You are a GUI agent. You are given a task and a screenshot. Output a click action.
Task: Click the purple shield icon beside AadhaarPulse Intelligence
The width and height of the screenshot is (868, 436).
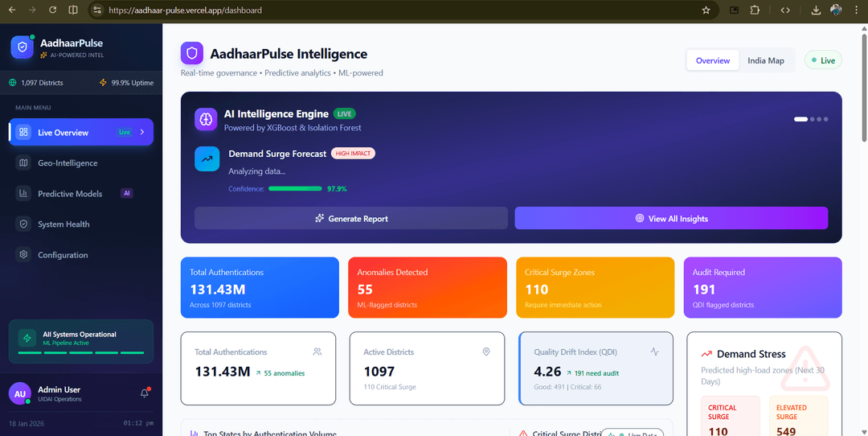[191, 53]
